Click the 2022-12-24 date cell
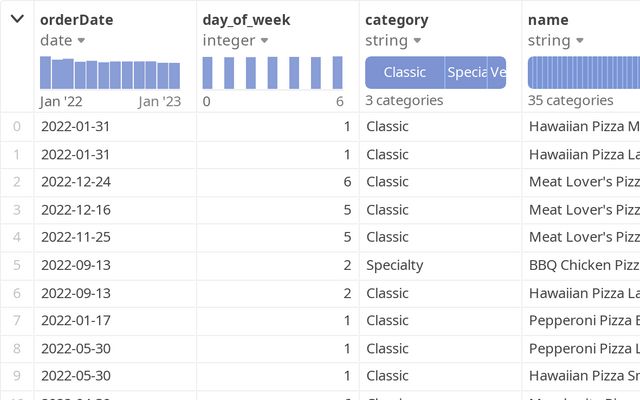Image resolution: width=640 pixels, height=400 pixels. click(75, 182)
